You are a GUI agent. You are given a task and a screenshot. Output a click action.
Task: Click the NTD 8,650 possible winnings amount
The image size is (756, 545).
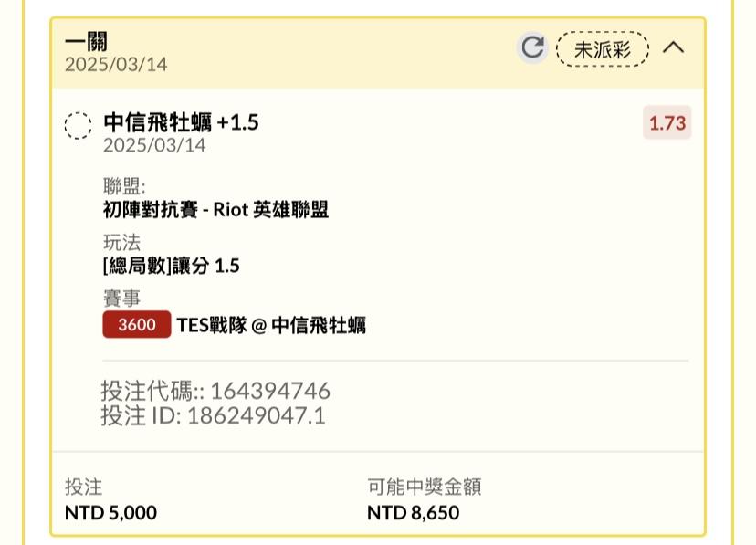point(414,512)
